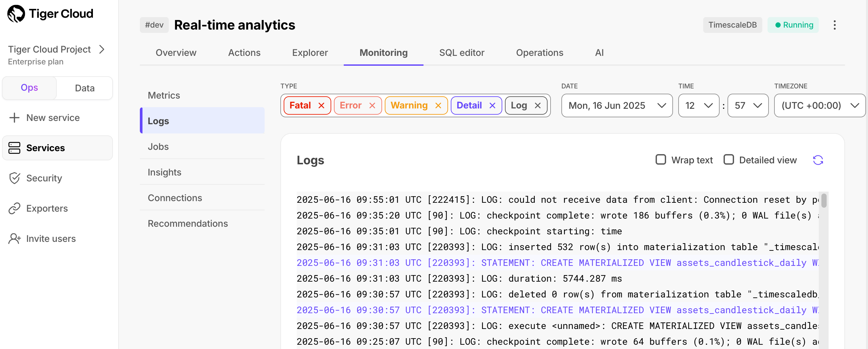Click log line 'wrote 186 buffers'
Viewport: 868px width, 349px height.
click(558, 216)
